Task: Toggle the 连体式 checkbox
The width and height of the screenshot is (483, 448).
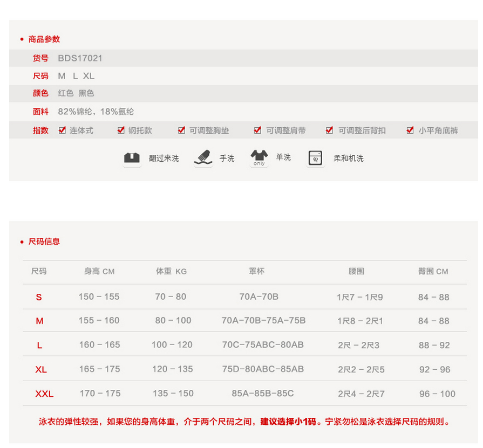Action: click(x=62, y=130)
